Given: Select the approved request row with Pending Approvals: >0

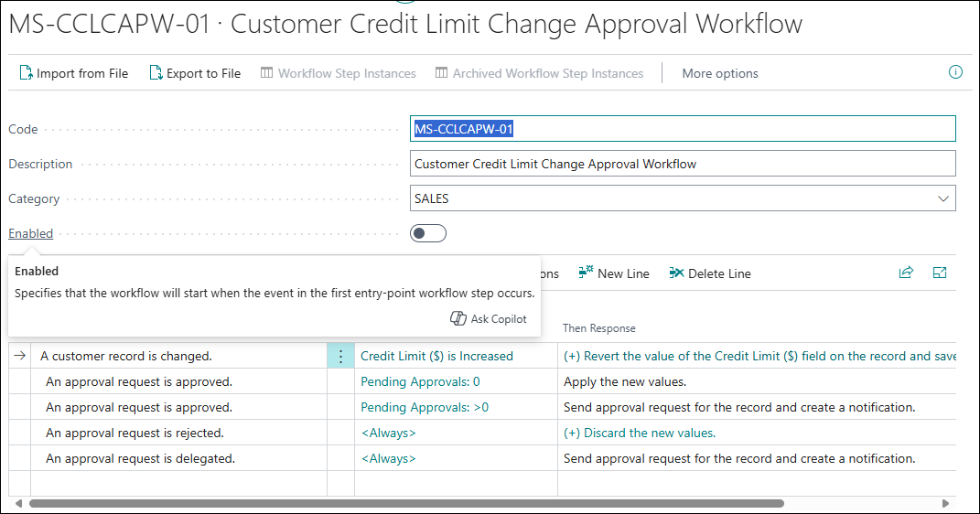Looking at the screenshot, I should (178, 407).
